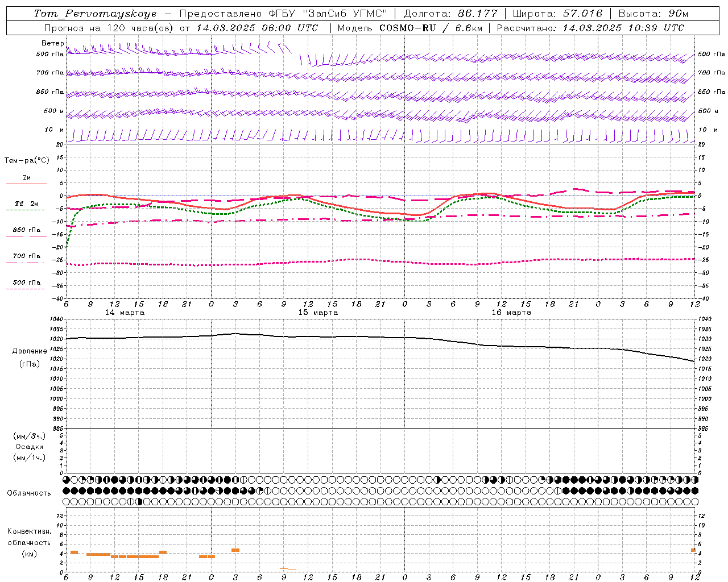
Task: Click the "Широта: 57.016" latitude value
Action: pyautogui.click(x=557, y=14)
